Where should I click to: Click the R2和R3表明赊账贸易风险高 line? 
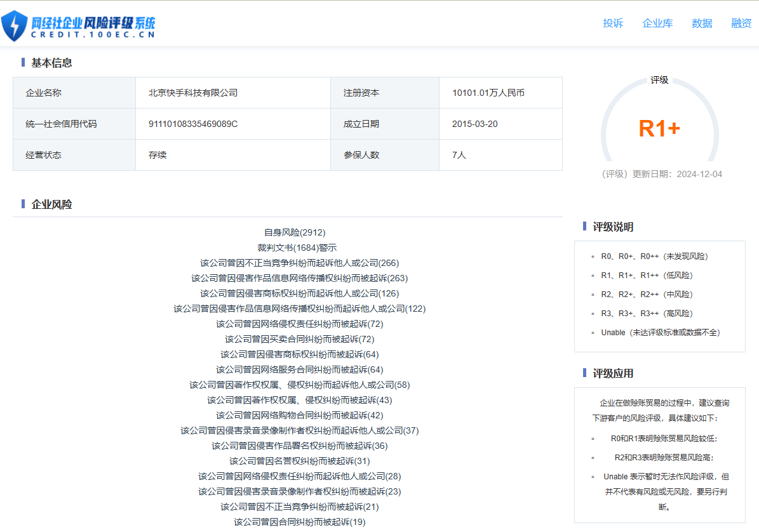click(664, 458)
